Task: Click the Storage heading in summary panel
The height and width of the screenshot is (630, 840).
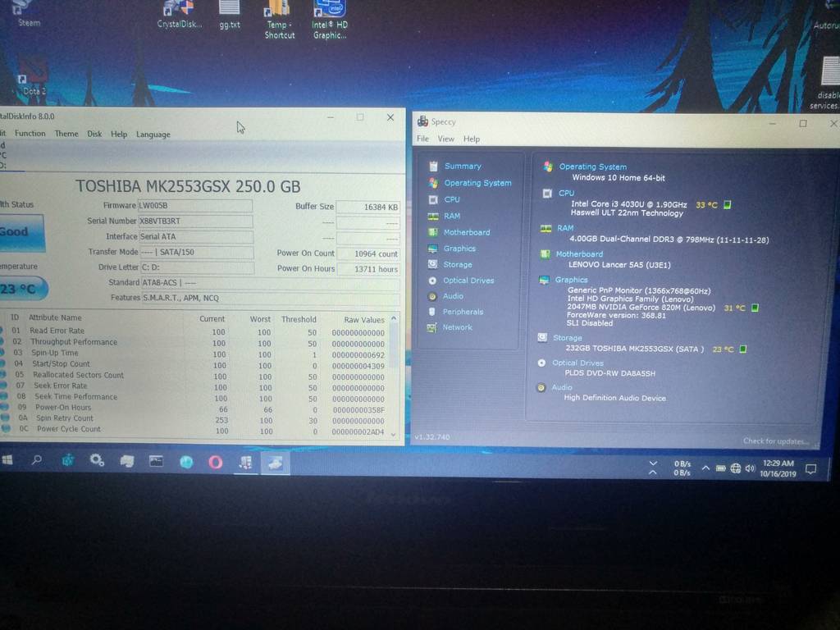Action: pyautogui.click(x=568, y=338)
